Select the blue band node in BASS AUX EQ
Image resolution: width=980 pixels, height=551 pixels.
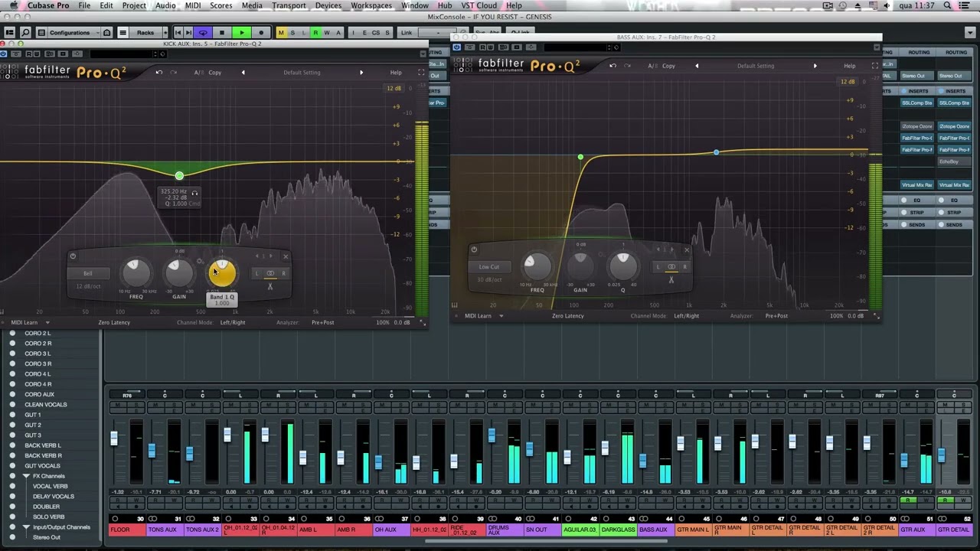coord(716,152)
